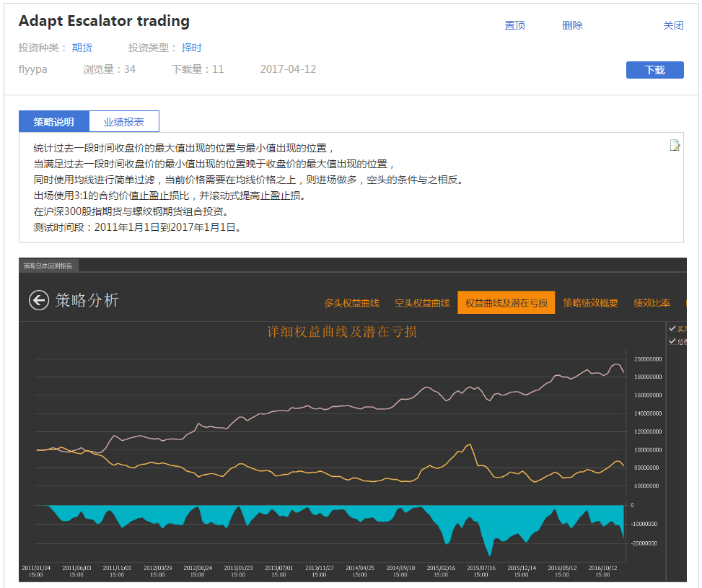Click the back arrow next to 策略分析

[x=39, y=300]
